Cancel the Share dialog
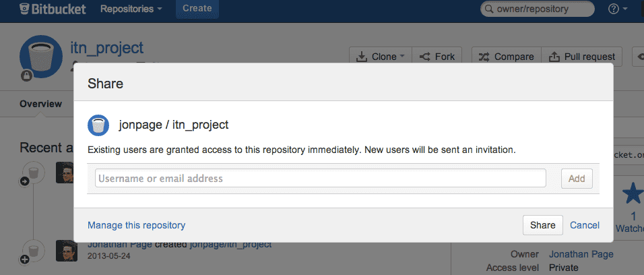This screenshot has width=644, height=275. 585,225
